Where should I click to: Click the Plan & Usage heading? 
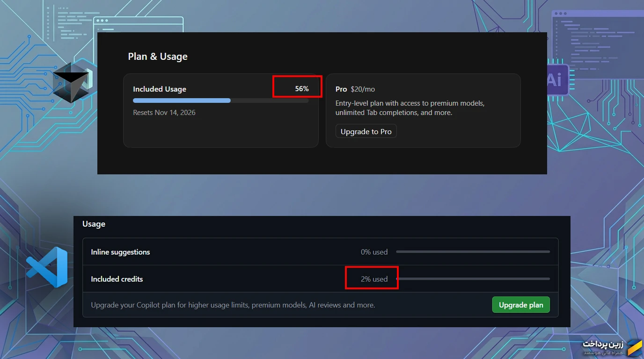(158, 57)
